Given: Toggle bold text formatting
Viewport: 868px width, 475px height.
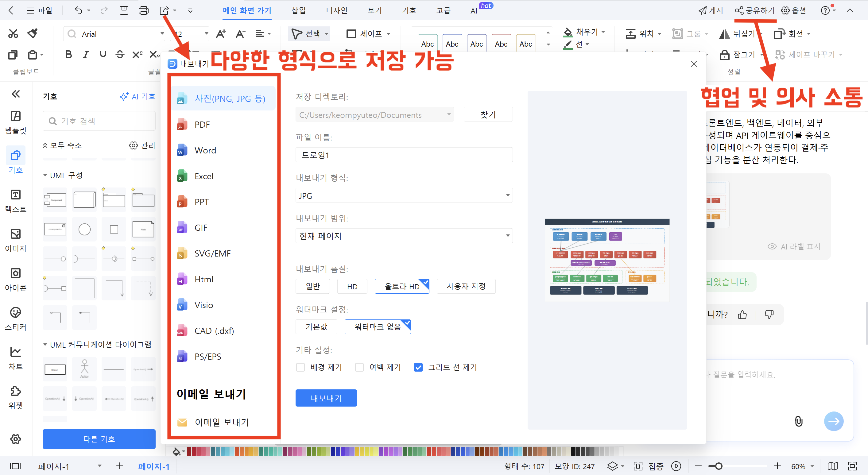Looking at the screenshot, I should click(x=68, y=55).
